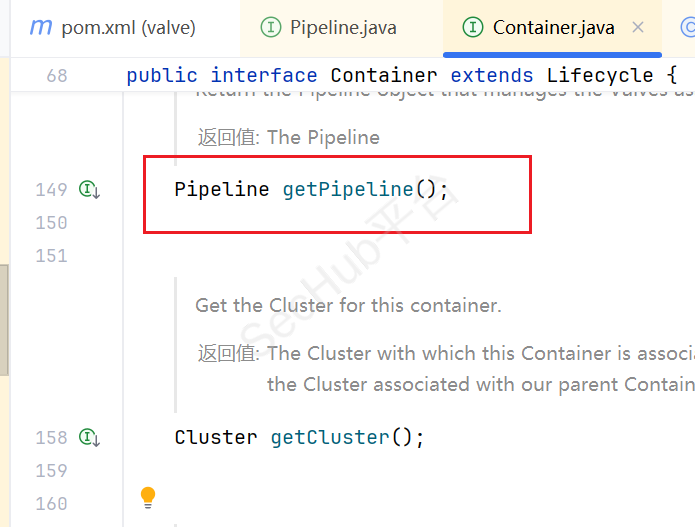Click the implementations gutter icon on line 158

click(x=90, y=437)
